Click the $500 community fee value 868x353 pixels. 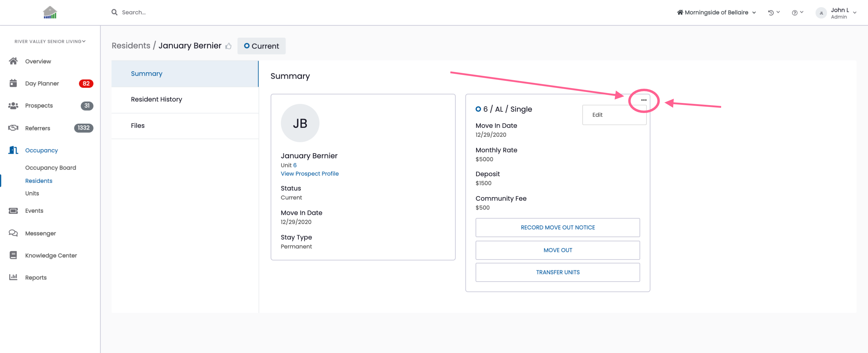(483, 208)
